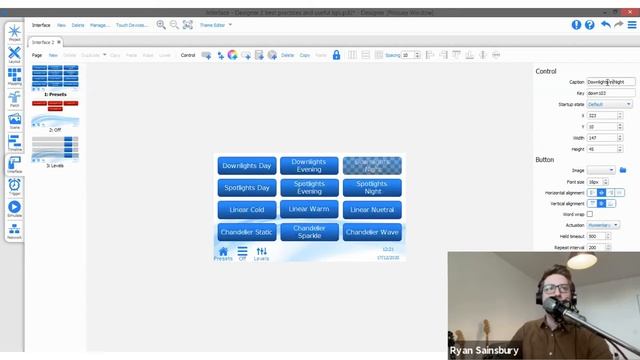The image size is (640, 360).
Task: Adjust the Spacing stepper in the toolbar
Action: [x=417, y=55]
